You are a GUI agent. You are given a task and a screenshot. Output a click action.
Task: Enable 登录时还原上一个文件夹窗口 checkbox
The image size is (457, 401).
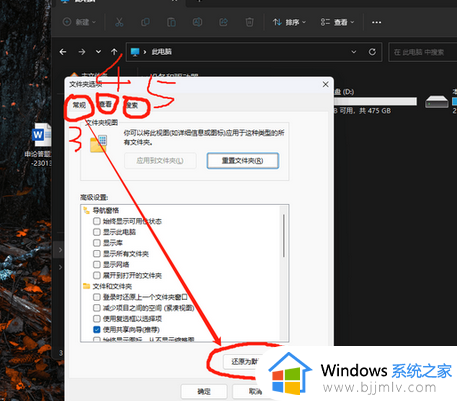coord(97,297)
